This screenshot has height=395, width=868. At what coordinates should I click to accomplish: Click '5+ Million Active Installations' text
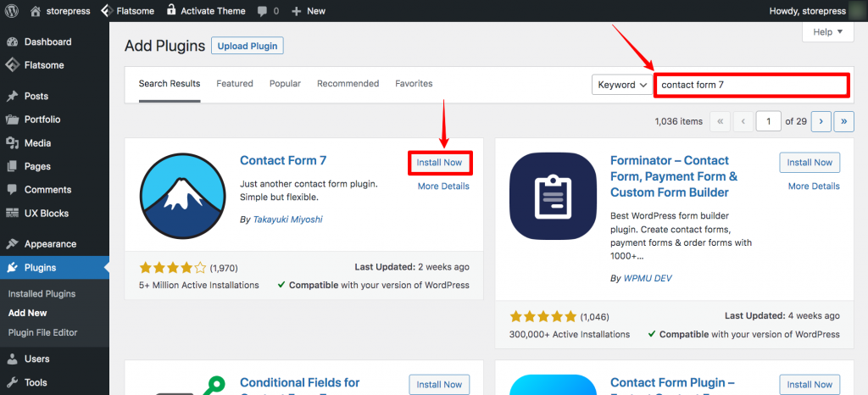tap(199, 286)
